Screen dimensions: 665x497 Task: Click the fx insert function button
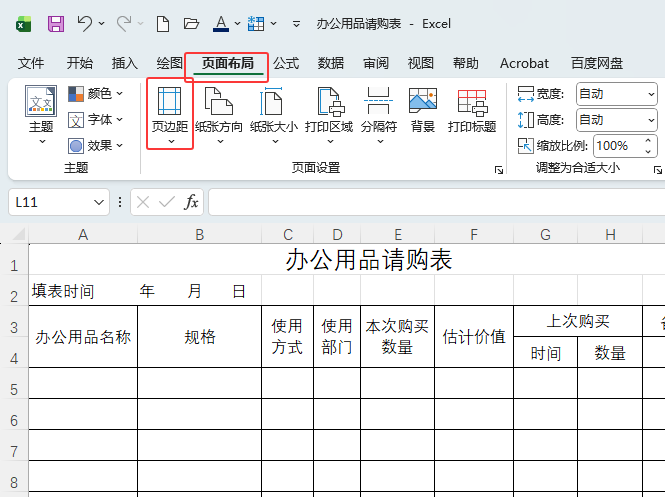[191, 202]
